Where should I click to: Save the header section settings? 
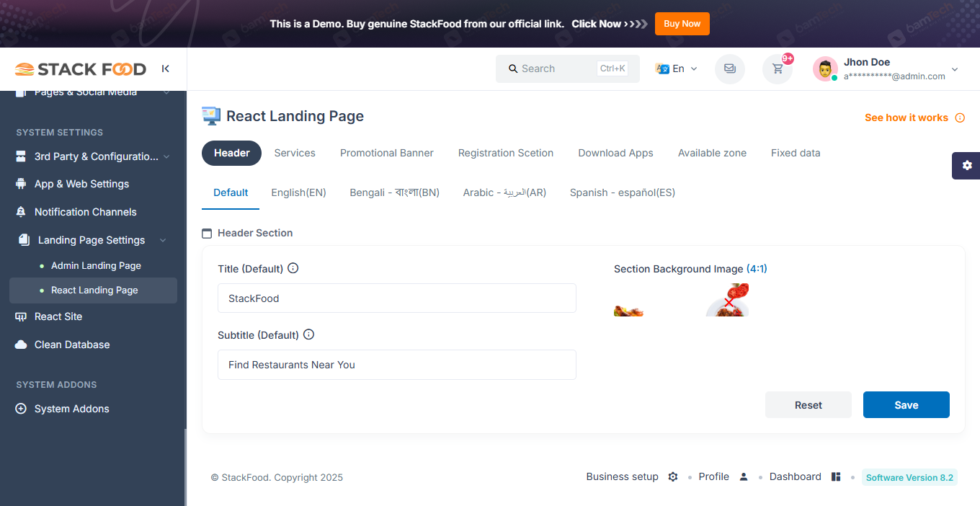pyautogui.click(x=906, y=405)
